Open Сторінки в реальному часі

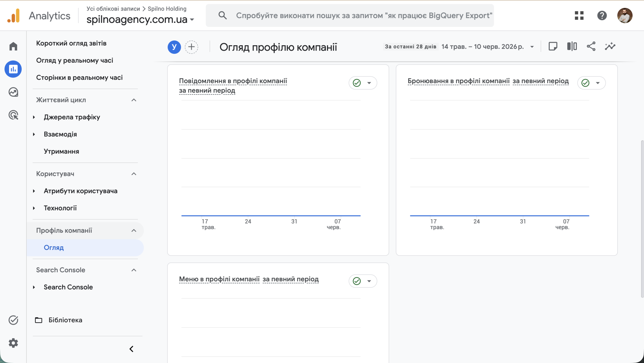pos(79,77)
